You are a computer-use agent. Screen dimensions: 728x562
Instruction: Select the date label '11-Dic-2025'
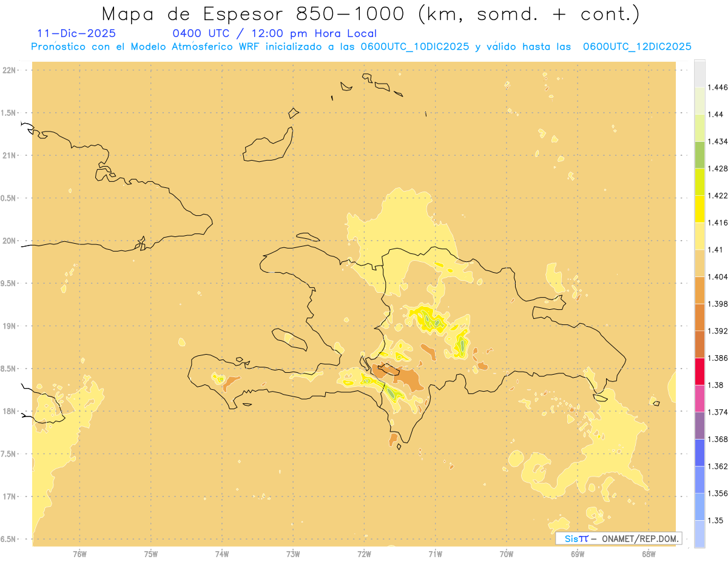coord(76,33)
